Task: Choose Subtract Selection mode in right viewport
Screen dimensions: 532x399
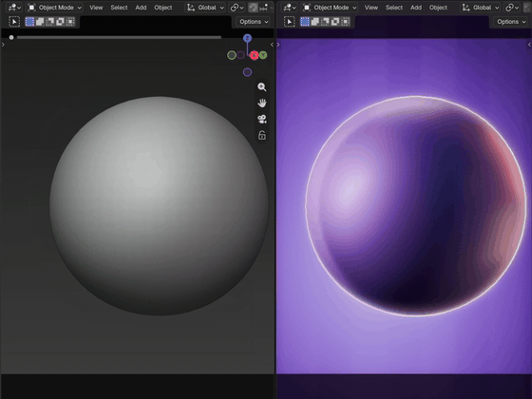Action: pos(325,22)
